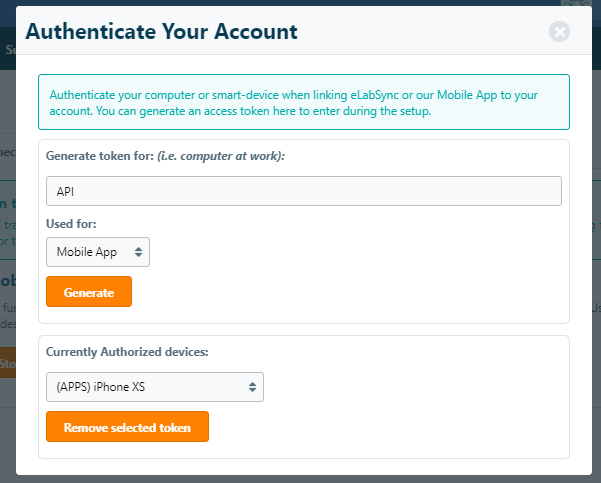Click Remove selected token button
This screenshot has width=601, height=483.
(127, 427)
